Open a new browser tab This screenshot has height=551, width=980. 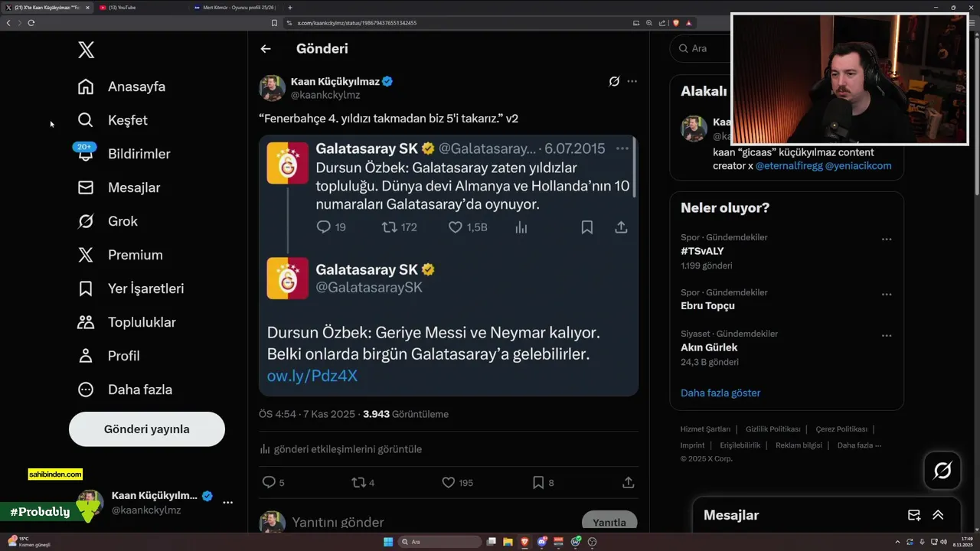coord(290,8)
